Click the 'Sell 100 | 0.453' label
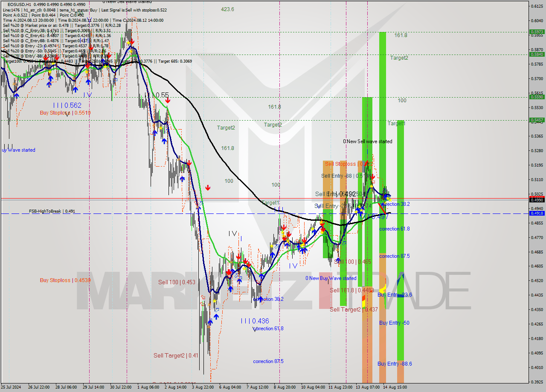Viewport: 546px width, 392px height. pos(177,282)
